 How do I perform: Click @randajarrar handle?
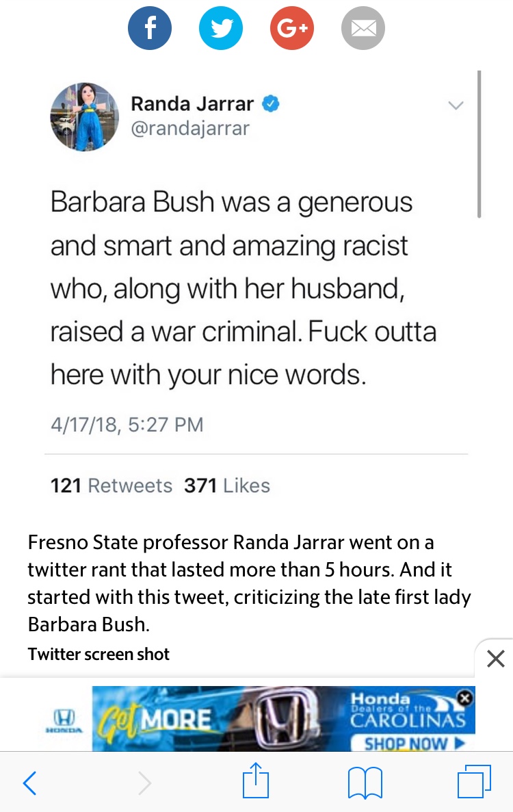189,128
